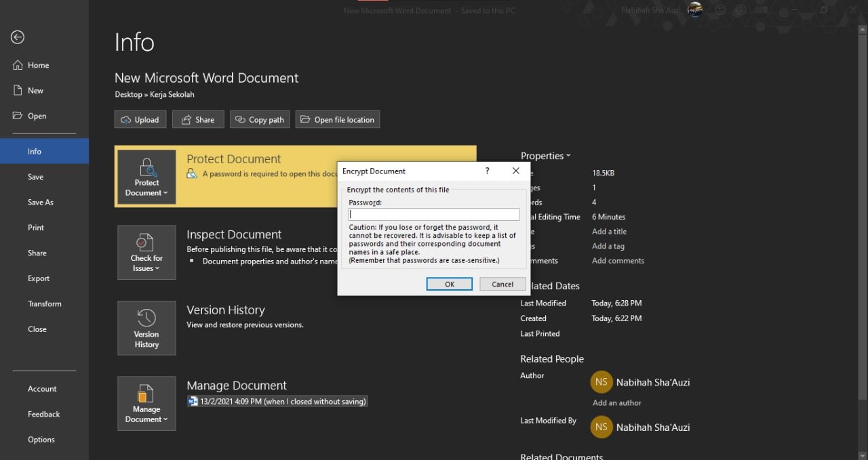
Task: Open the Transform option
Action: tap(44, 304)
